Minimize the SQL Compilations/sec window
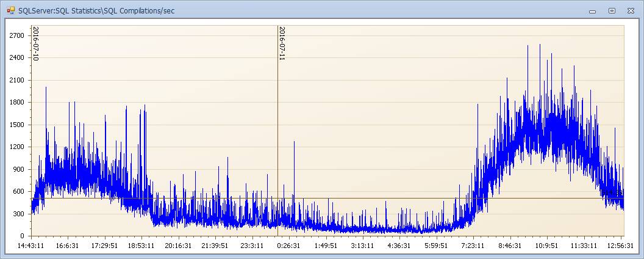The height and width of the screenshot is (259, 644). [593, 11]
